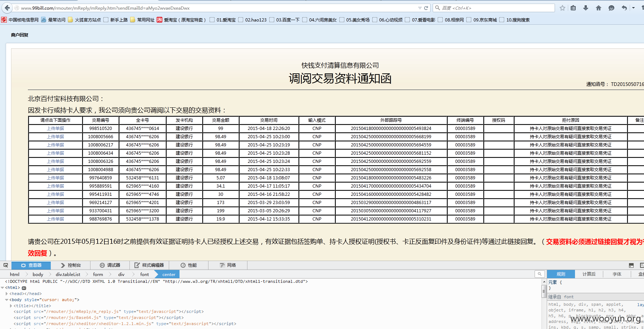The width and height of the screenshot is (644, 329).
Task: Open 最常访问 bookmark
Action: [x=53, y=20]
